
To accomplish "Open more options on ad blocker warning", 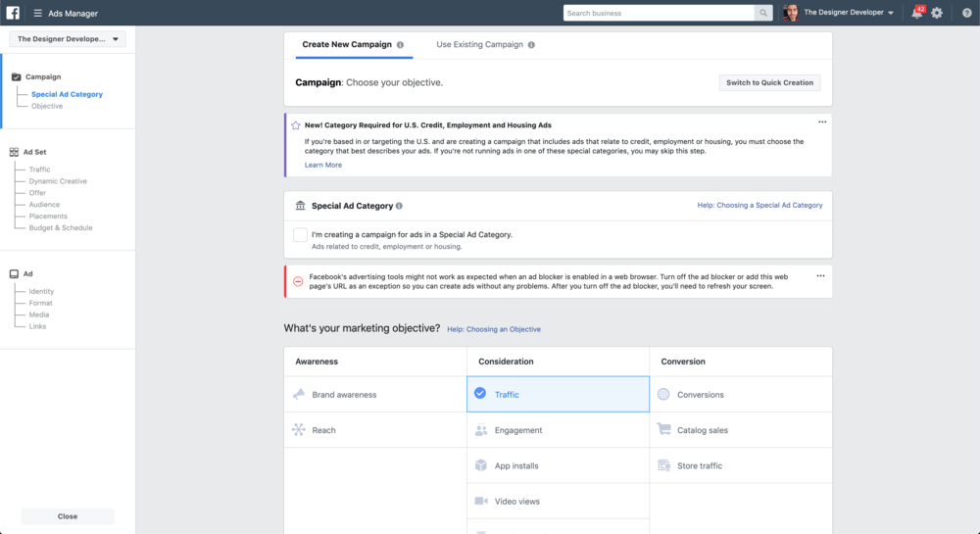I will pyautogui.click(x=820, y=276).
